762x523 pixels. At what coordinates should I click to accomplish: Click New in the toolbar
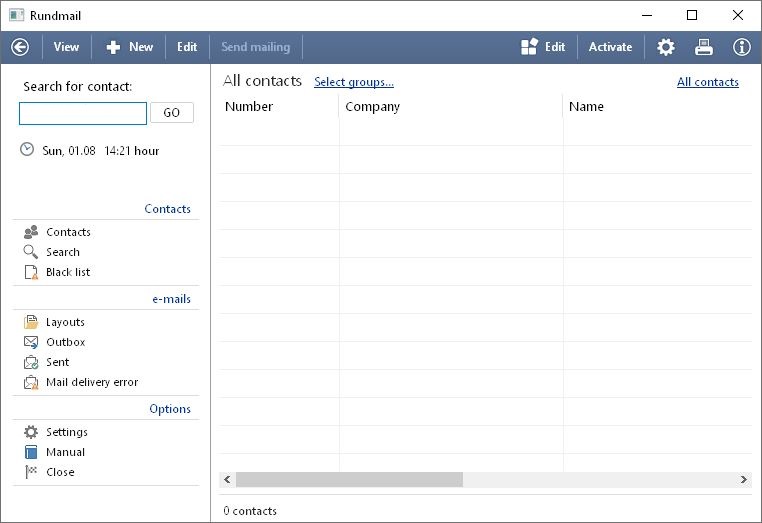click(x=130, y=47)
